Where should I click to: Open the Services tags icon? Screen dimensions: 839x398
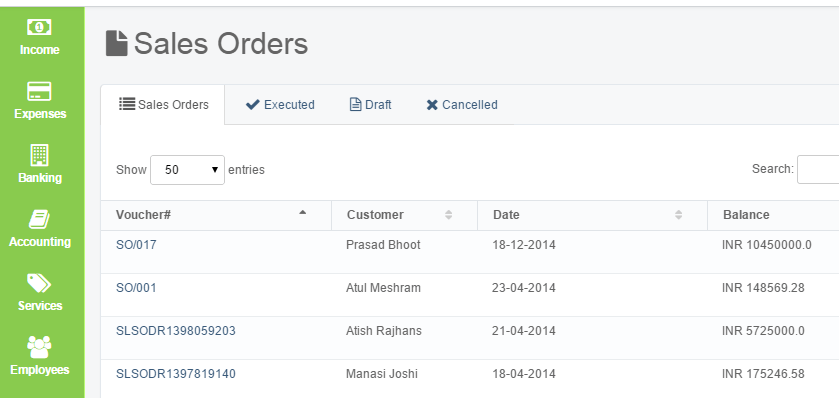pos(39,284)
